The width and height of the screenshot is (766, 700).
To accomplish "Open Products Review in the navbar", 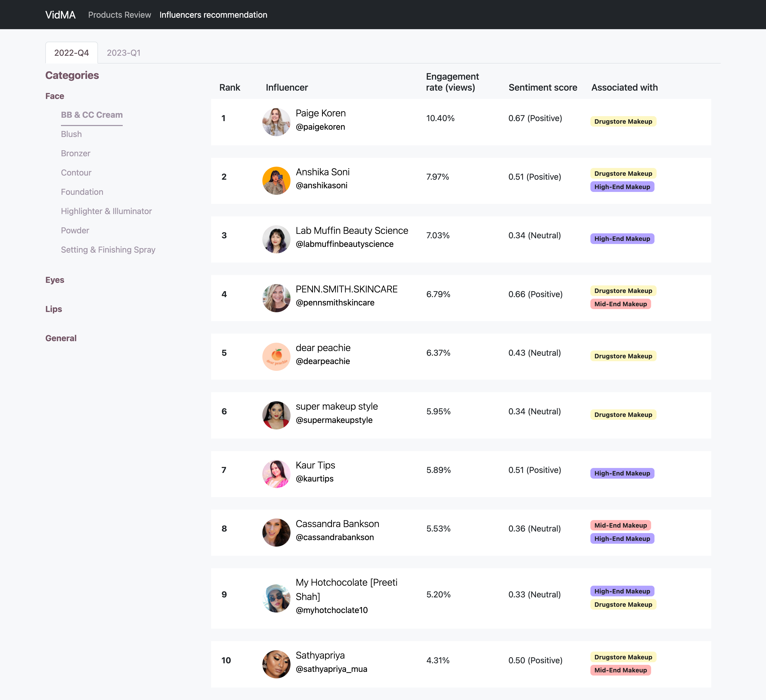I will click(119, 15).
